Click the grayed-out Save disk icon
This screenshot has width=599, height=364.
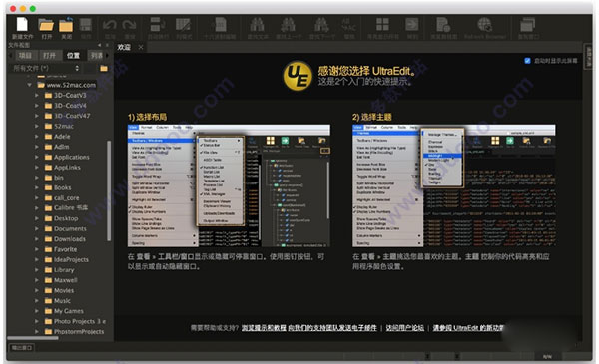point(86,25)
